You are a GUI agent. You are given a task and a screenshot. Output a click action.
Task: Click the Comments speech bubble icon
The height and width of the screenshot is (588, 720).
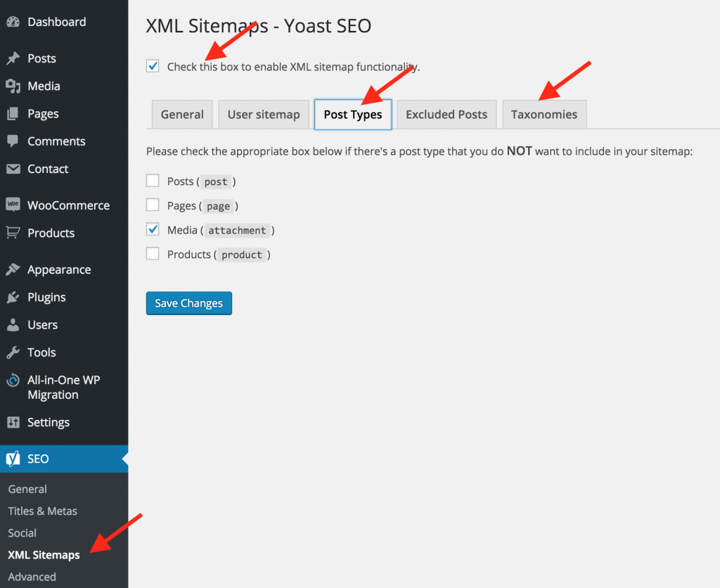coord(13,141)
